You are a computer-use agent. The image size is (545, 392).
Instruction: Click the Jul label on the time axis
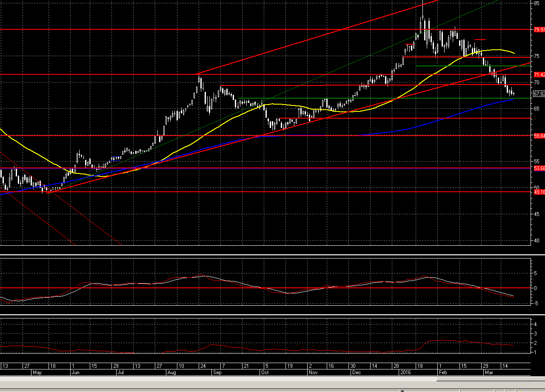(120, 372)
